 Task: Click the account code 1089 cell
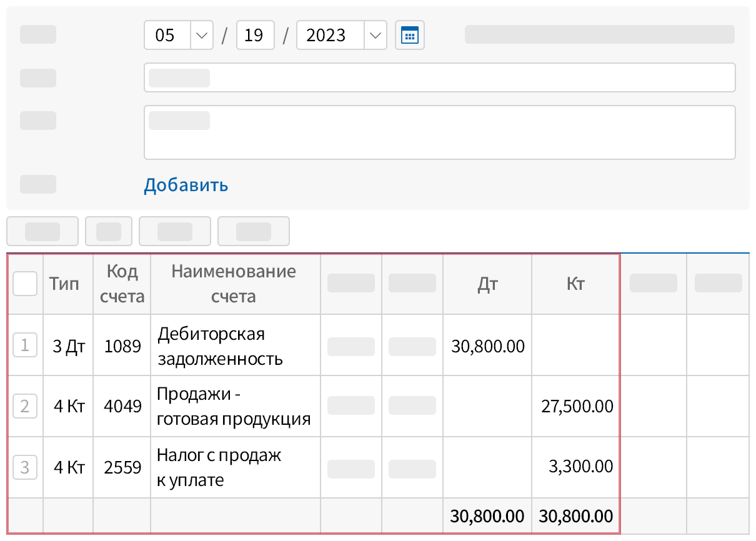[121, 344]
